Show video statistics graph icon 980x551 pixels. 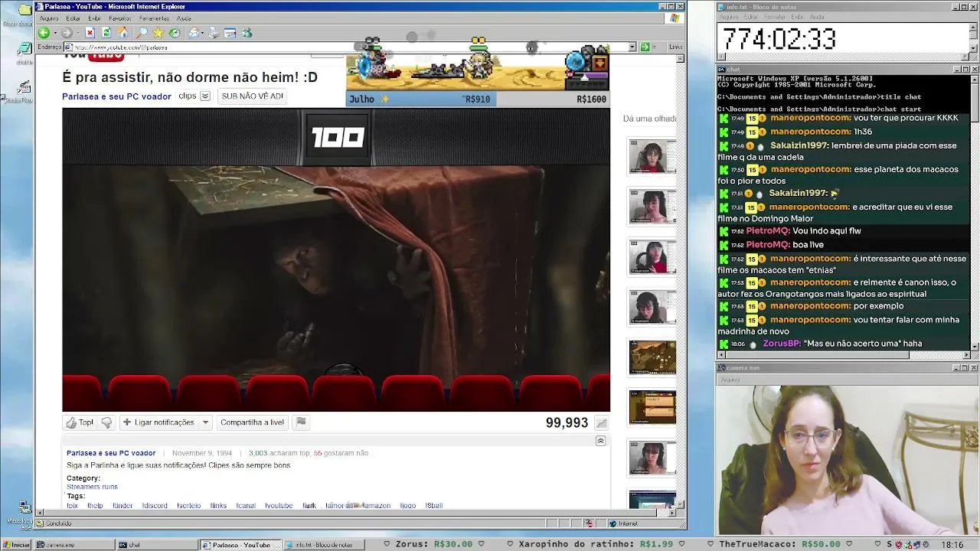point(602,422)
